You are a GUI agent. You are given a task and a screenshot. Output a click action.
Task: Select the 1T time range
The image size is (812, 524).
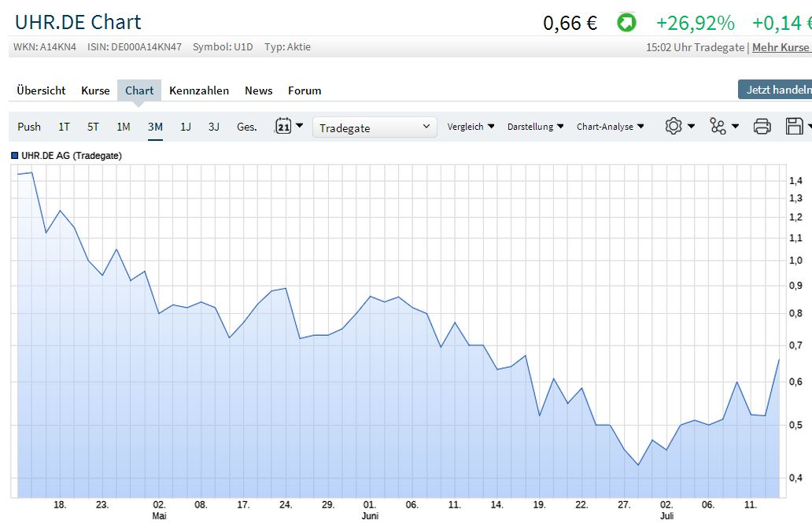pyautogui.click(x=64, y=127)
